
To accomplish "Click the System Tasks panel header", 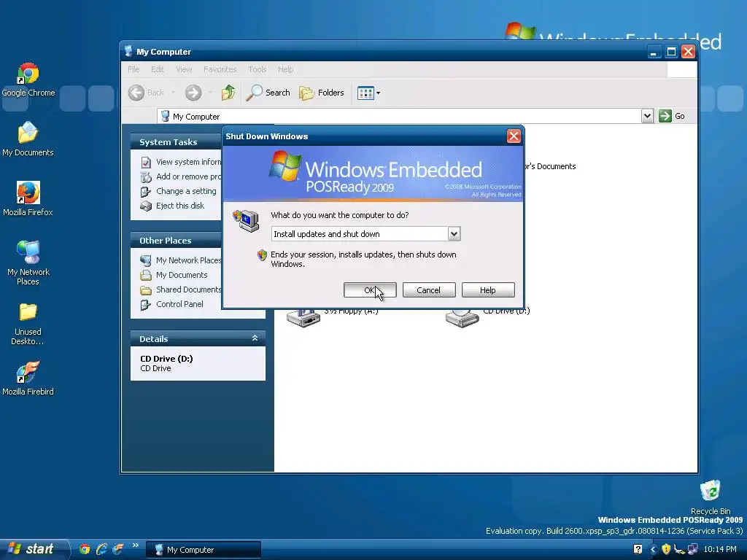I will tap(177, 142).
